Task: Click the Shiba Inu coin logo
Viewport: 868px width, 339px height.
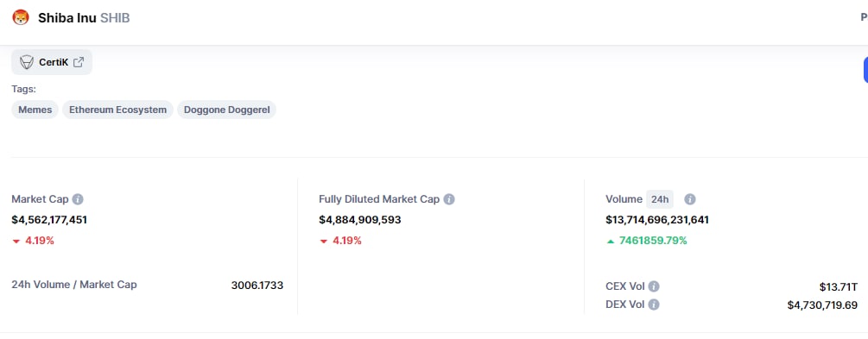Action: (x=21, y=18)
